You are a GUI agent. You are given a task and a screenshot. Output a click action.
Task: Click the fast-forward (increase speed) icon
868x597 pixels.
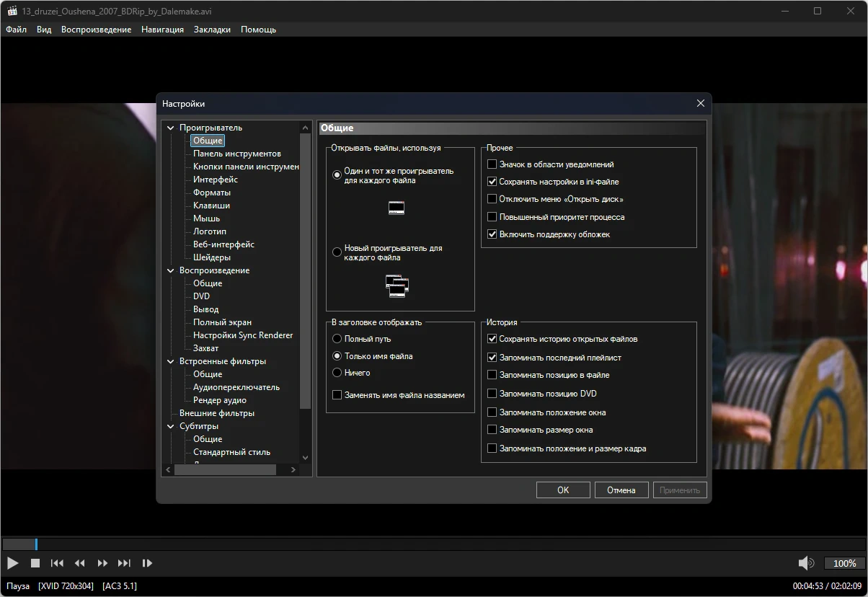(x=102, y=563)
